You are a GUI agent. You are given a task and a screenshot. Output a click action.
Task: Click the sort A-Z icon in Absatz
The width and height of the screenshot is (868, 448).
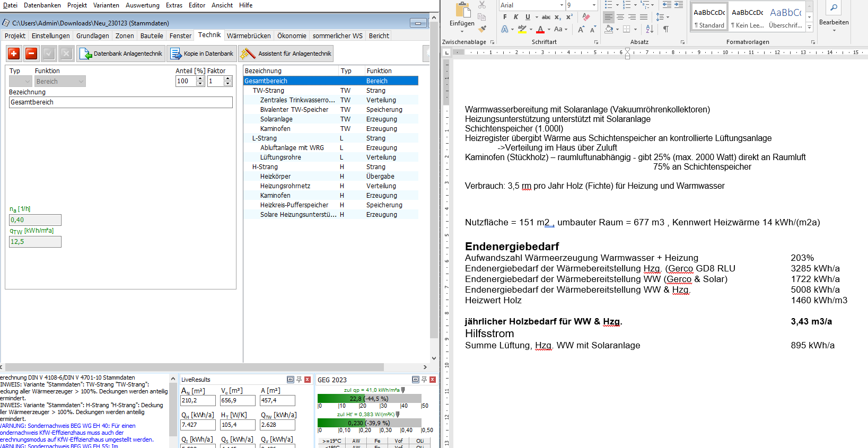650,29
